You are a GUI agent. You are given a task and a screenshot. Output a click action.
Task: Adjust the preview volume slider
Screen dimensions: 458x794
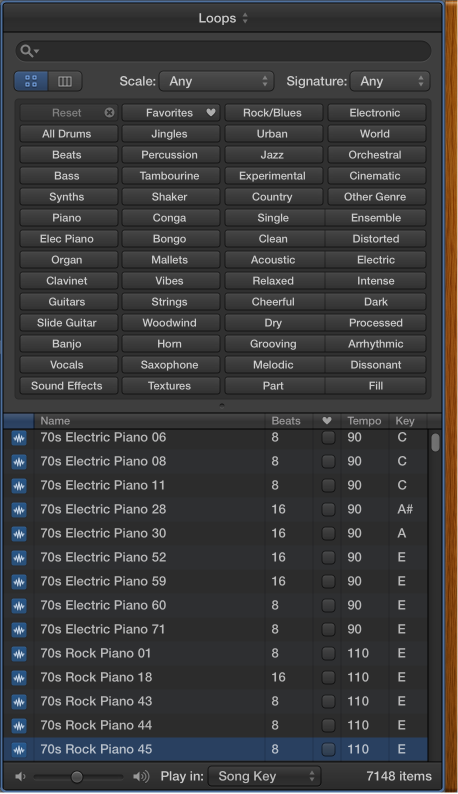[77, 776]
